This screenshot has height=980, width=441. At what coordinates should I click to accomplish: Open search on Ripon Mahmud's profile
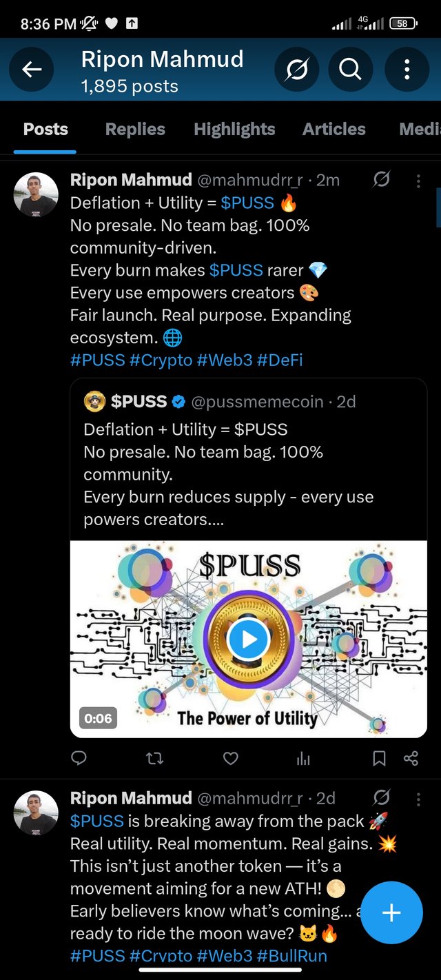[350, 69]
